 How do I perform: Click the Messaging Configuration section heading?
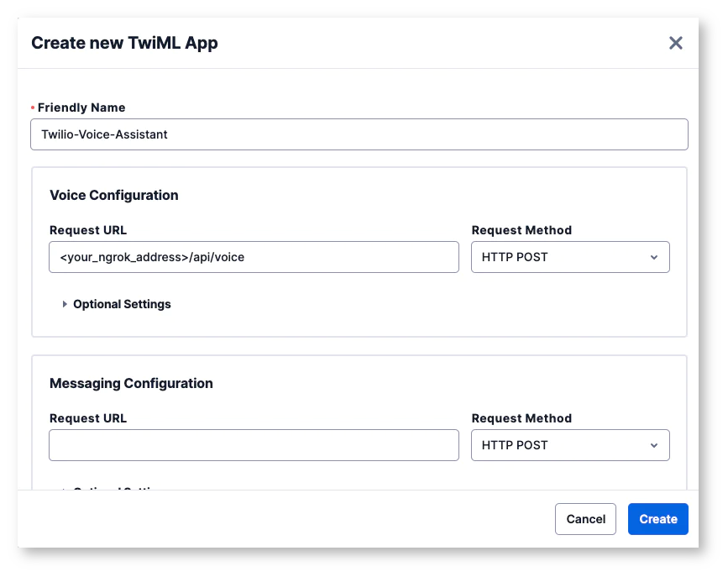pos(129,383)
